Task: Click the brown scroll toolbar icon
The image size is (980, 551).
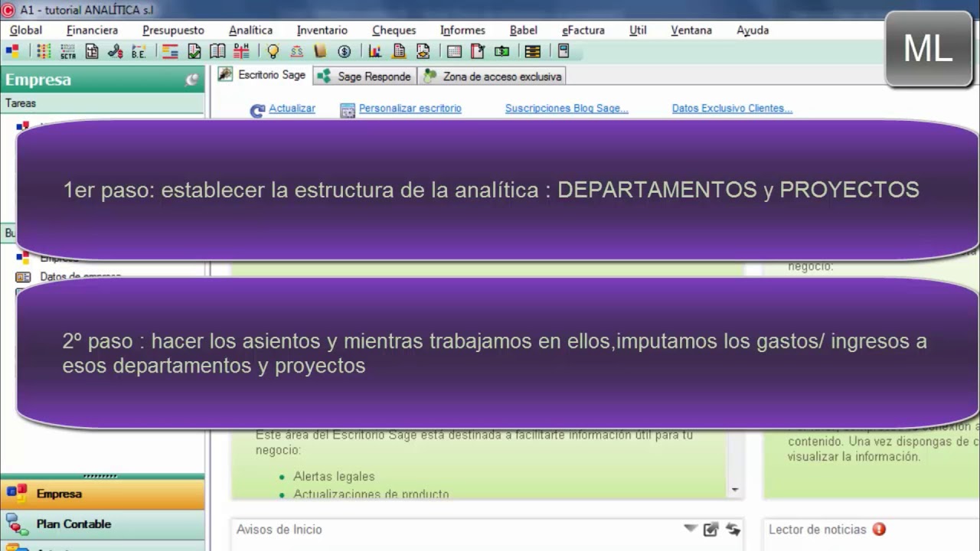Action: 321,51
